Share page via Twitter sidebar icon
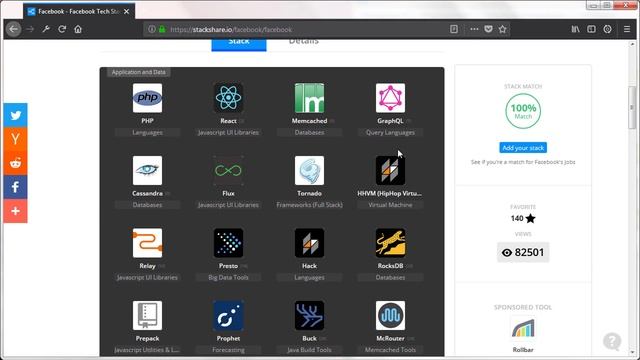Image resolution: width=640 pixels, height=360 pixels. tap(16, 115)
